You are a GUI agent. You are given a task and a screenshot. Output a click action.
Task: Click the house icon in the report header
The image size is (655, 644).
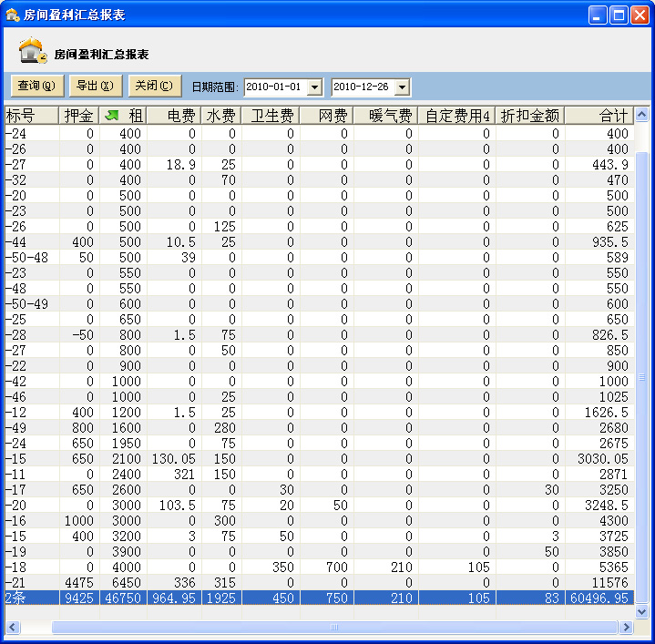(x=32, y=51)
